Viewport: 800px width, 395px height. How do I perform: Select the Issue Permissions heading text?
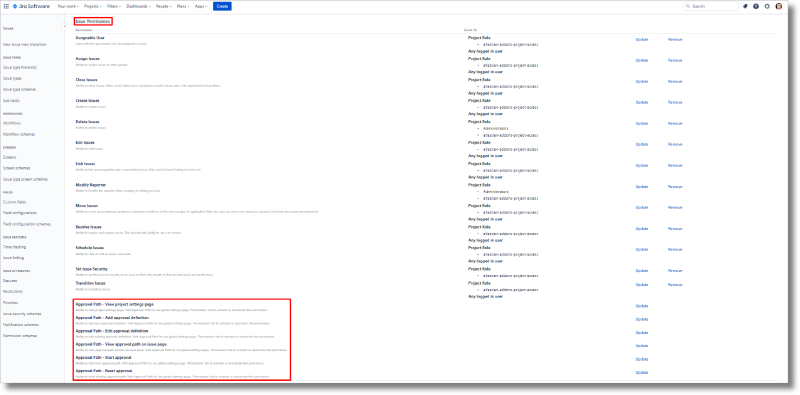tap(93, 21)
